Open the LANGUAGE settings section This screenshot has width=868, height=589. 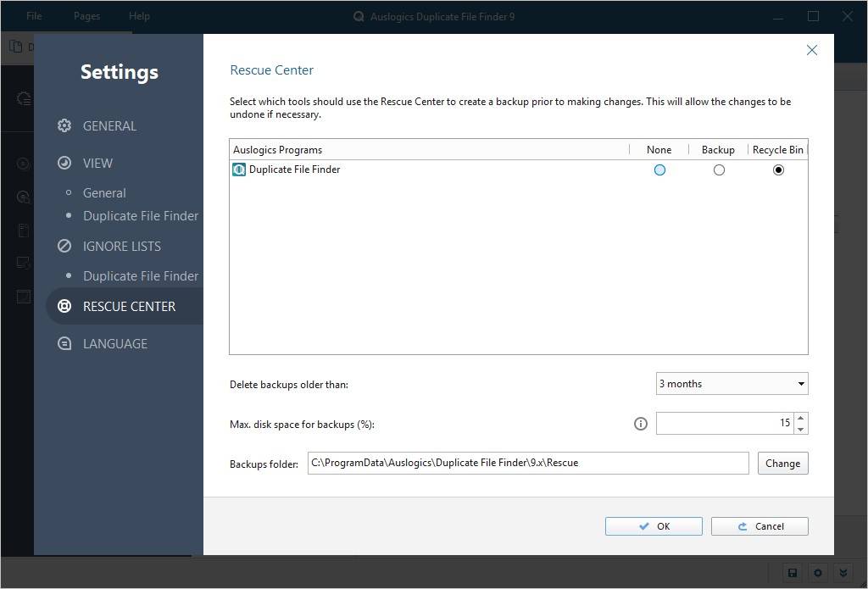point(115,343)
